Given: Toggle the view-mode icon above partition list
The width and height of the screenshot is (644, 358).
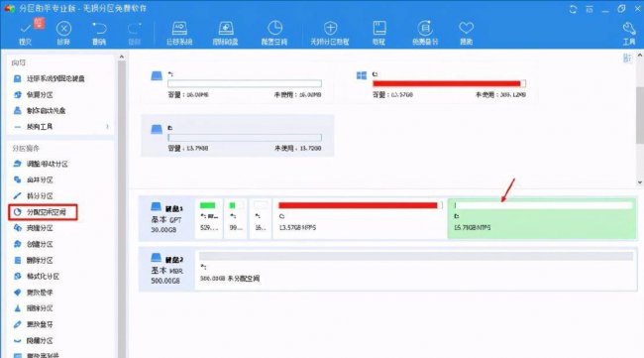Looking at the screenshot, I should pos(627,58).
